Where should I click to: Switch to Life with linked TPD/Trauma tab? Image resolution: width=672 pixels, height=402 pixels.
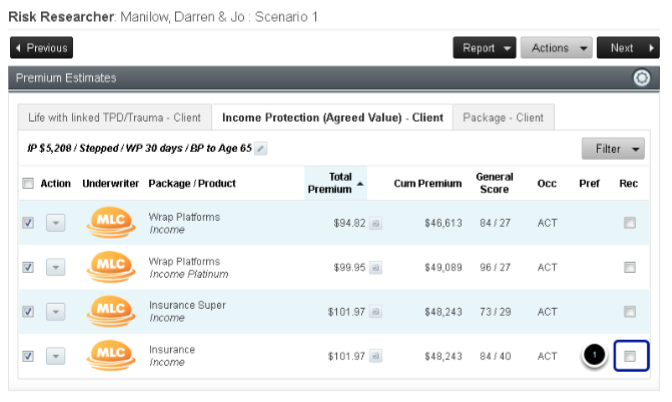coord(114,117)
